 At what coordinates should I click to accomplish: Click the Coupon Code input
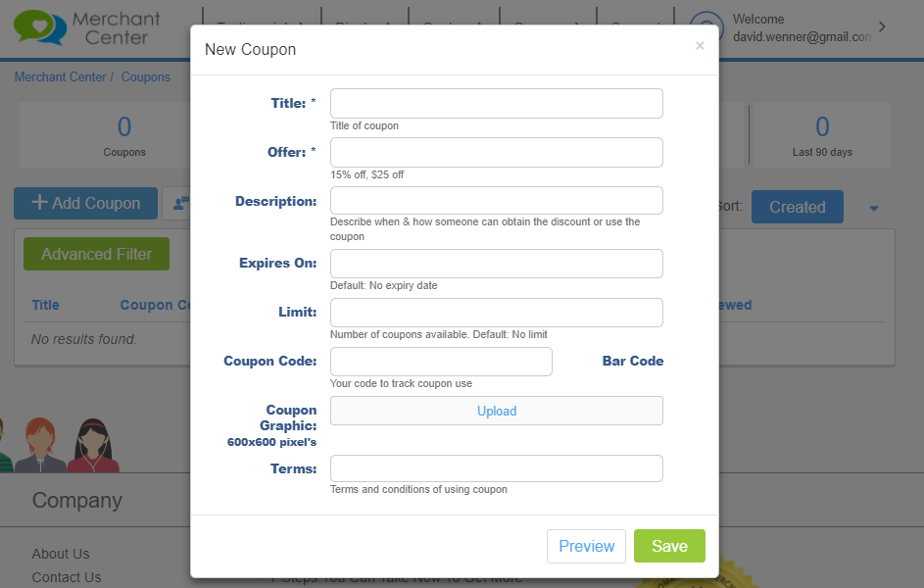(441, 362)
